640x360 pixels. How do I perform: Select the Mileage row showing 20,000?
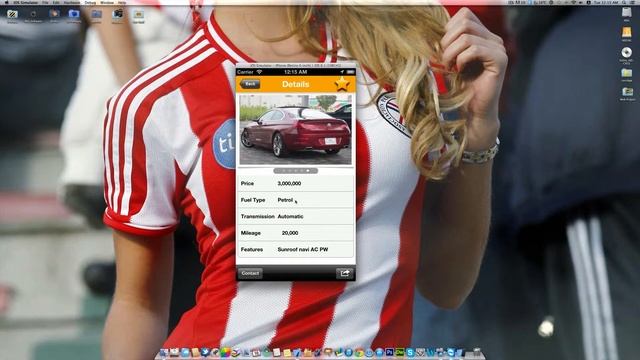pyautogui.click(x=296, y=233)
